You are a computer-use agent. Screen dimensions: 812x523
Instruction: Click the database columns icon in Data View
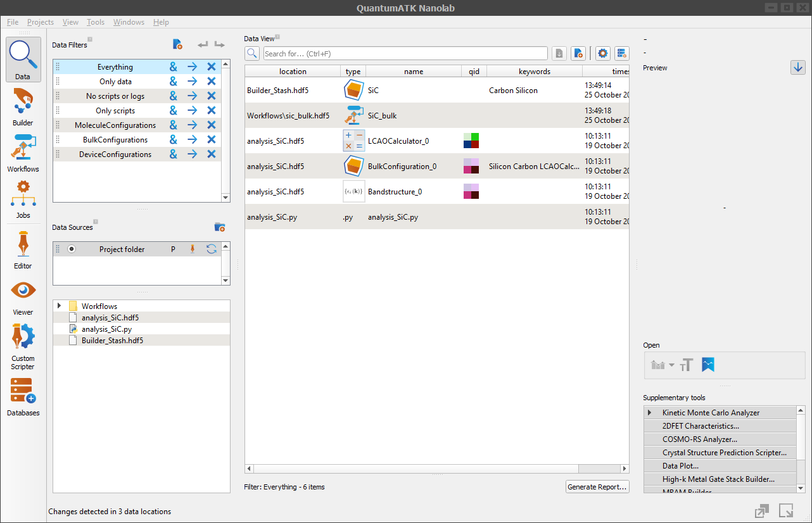(621, 53)
